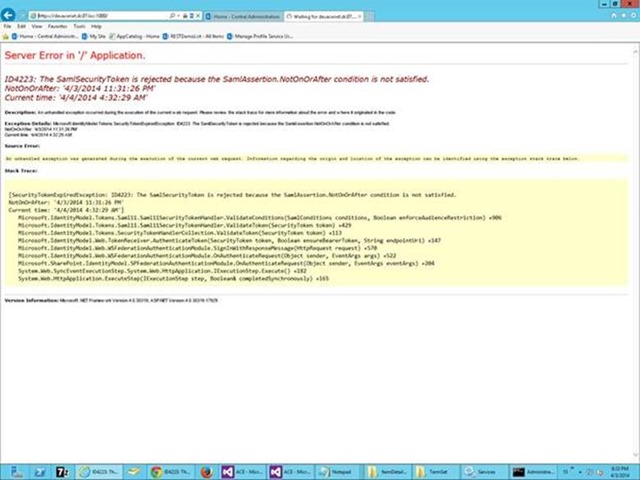Switch to Chrome ID4223 taskbar button

coord(171,472)
